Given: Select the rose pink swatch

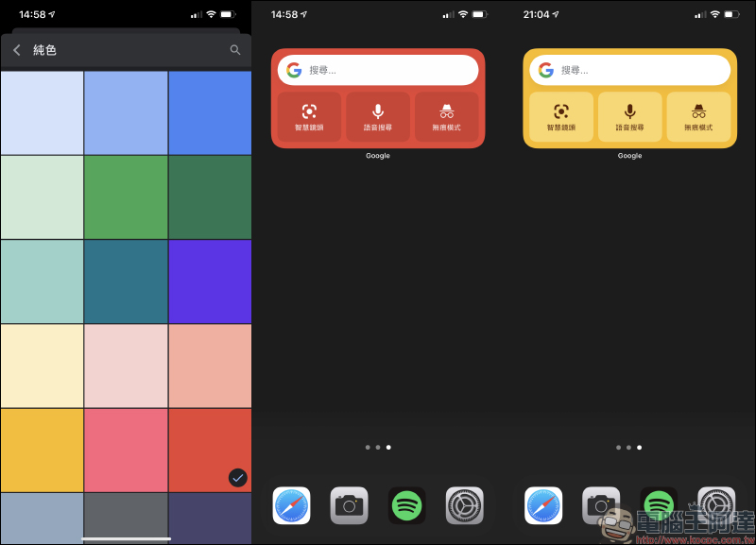Looking at the screenshot, I should (126, 450).
